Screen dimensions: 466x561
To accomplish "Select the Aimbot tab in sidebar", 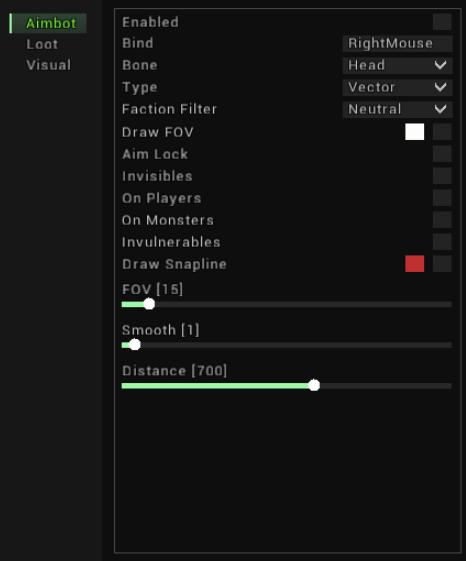I will coord(48,23).
